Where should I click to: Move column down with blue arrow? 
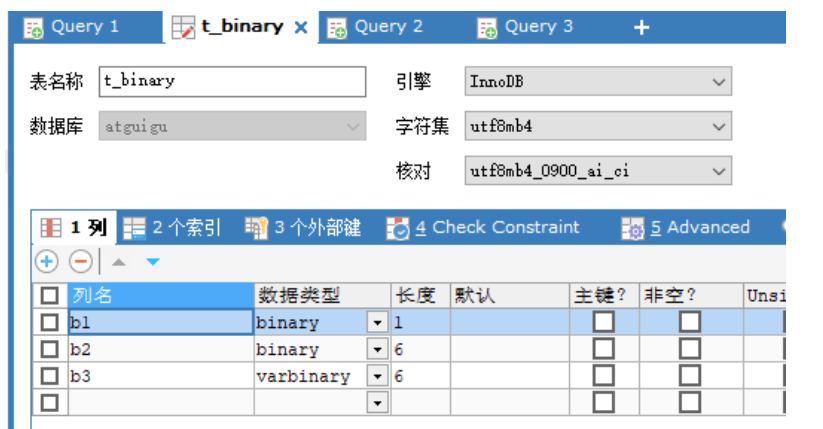click(x=152, y=262)
